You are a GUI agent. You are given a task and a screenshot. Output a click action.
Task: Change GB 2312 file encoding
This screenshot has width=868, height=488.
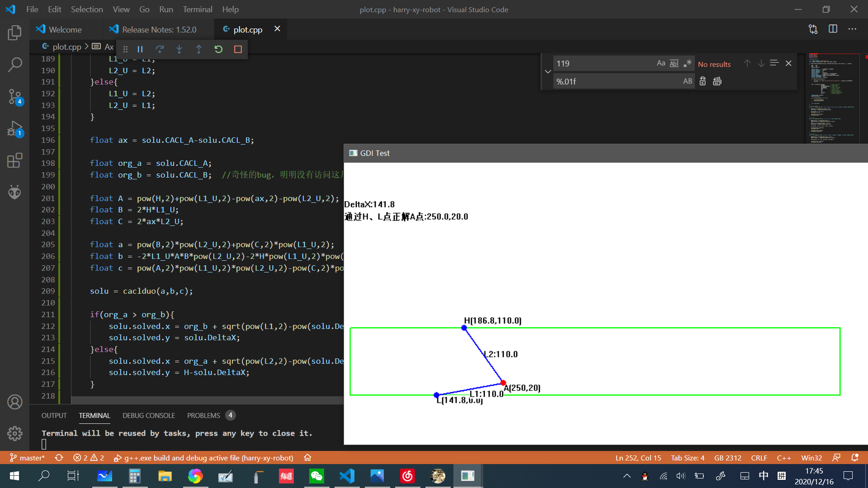click(x=728, y=458)
